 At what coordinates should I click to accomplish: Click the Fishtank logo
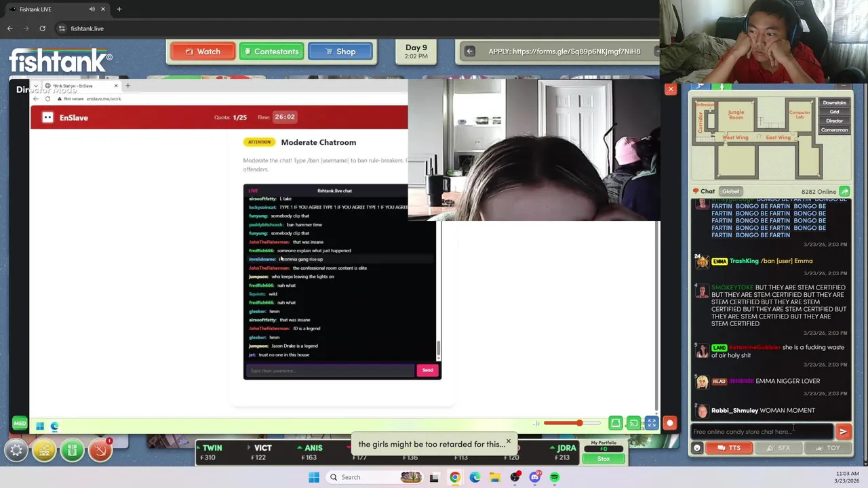60,60
